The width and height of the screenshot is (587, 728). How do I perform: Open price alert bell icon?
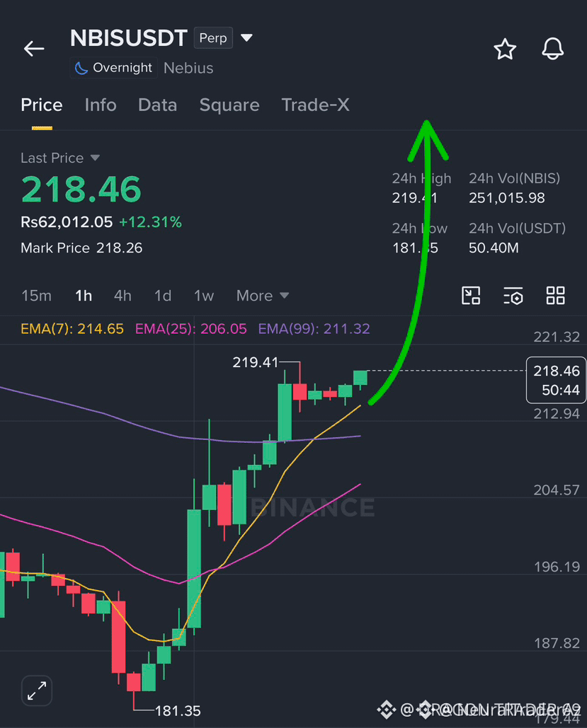click(552, 49)
